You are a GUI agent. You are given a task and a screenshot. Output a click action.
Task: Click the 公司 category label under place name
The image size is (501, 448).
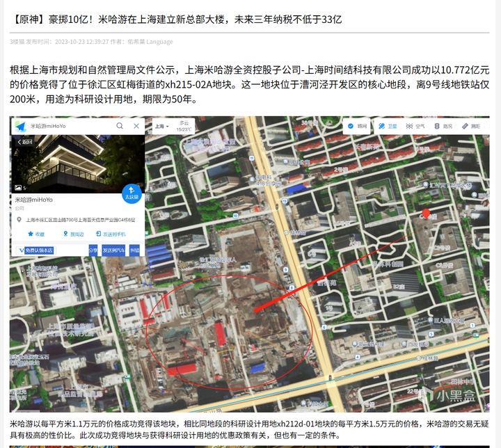coord(19,208)
